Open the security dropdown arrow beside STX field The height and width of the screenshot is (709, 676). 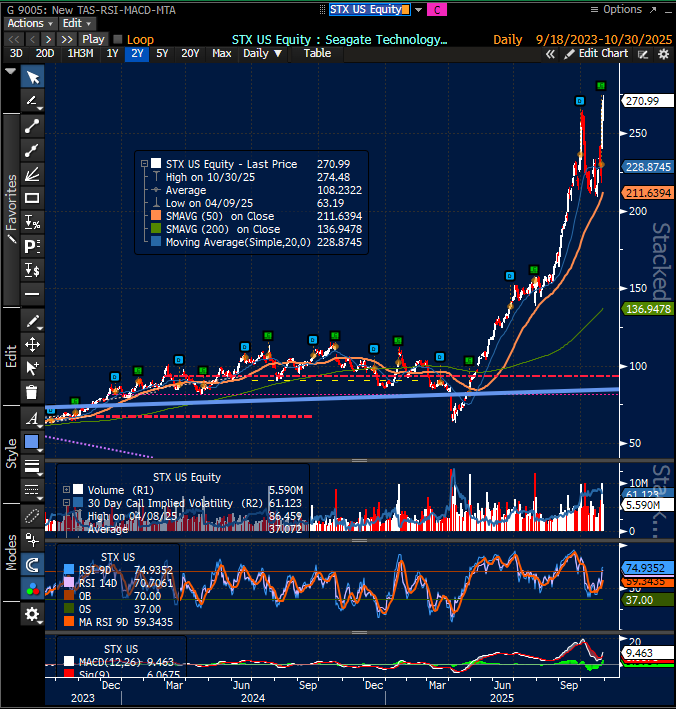coord(418,9)
